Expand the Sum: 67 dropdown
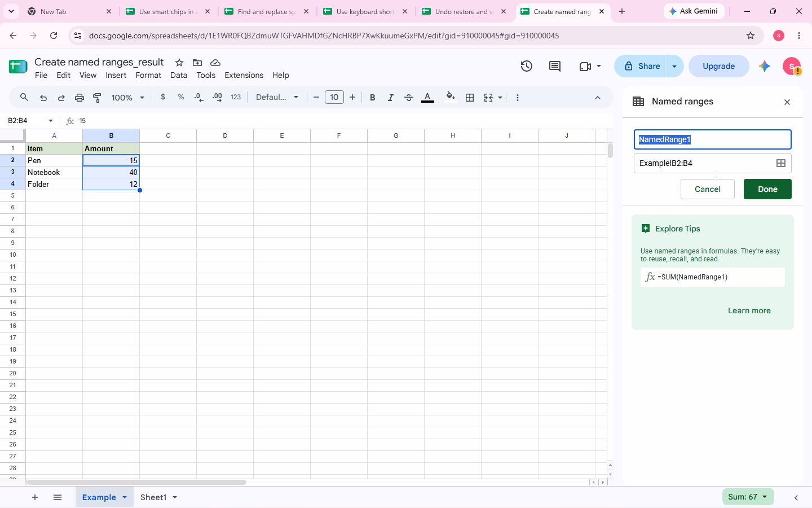The width and height of the screenshot is (812, 508). point(748,497)
